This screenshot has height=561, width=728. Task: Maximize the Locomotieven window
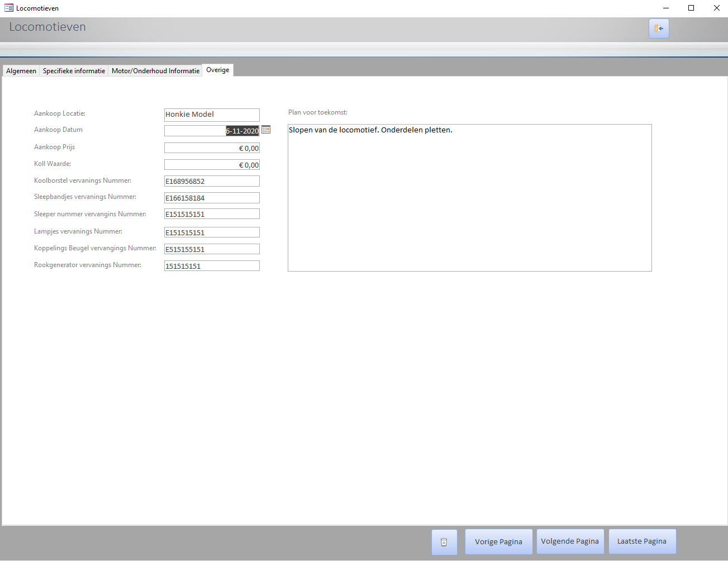(691, 8)
